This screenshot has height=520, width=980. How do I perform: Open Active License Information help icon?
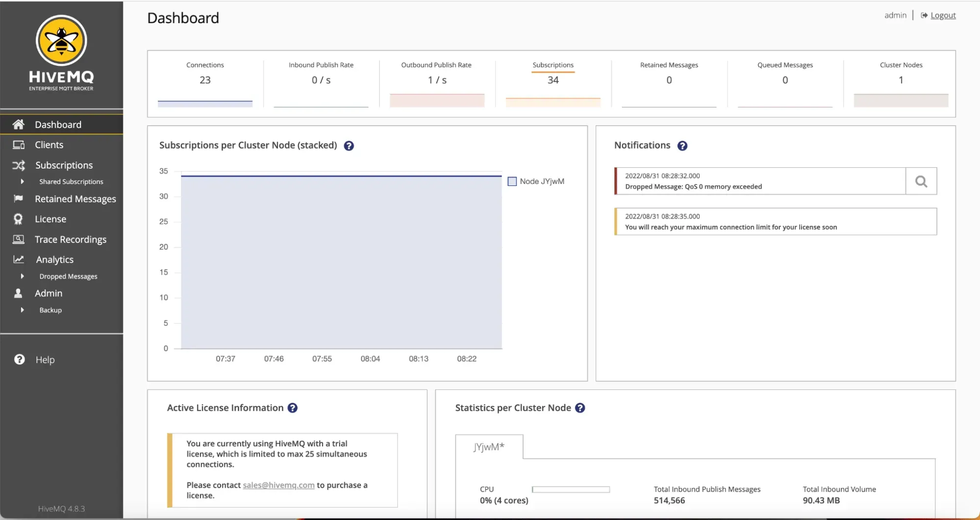[x=293, y=408]
